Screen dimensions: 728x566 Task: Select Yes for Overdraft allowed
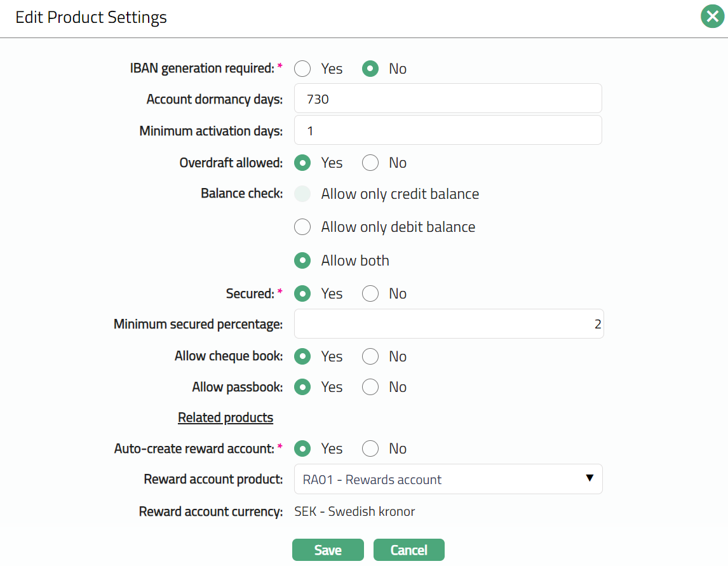pyautogui.click(x=302, y=163)
